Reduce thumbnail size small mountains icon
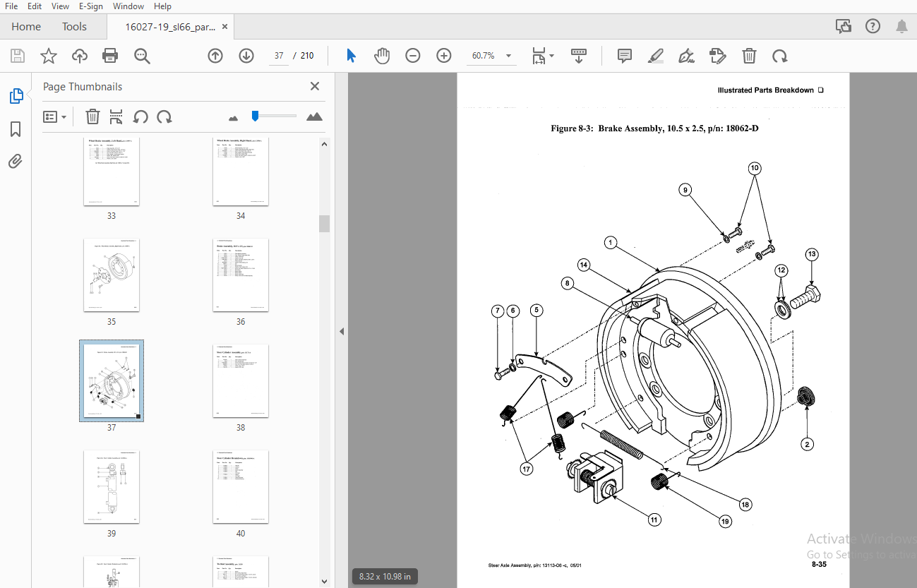 (233, 118)
